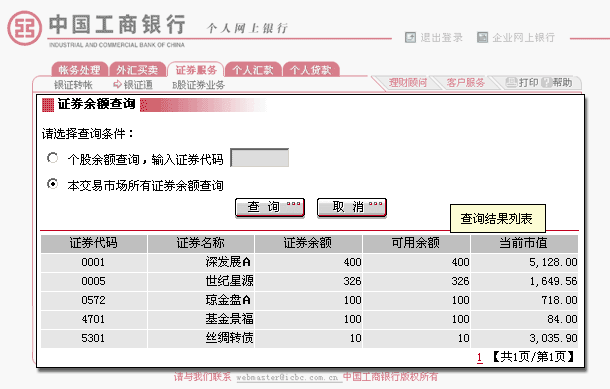Open the 客户服务 tab

[x=465, y=82]
